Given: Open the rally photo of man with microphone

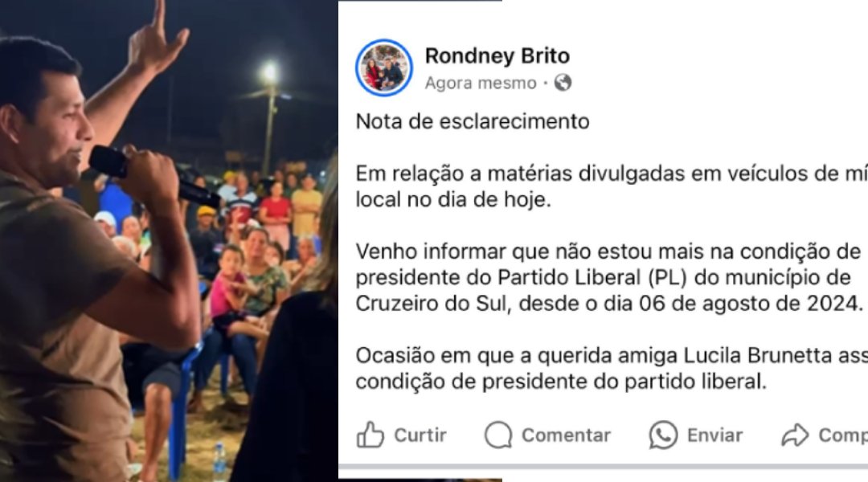Looking at the screenshot, I should [169, 241].
